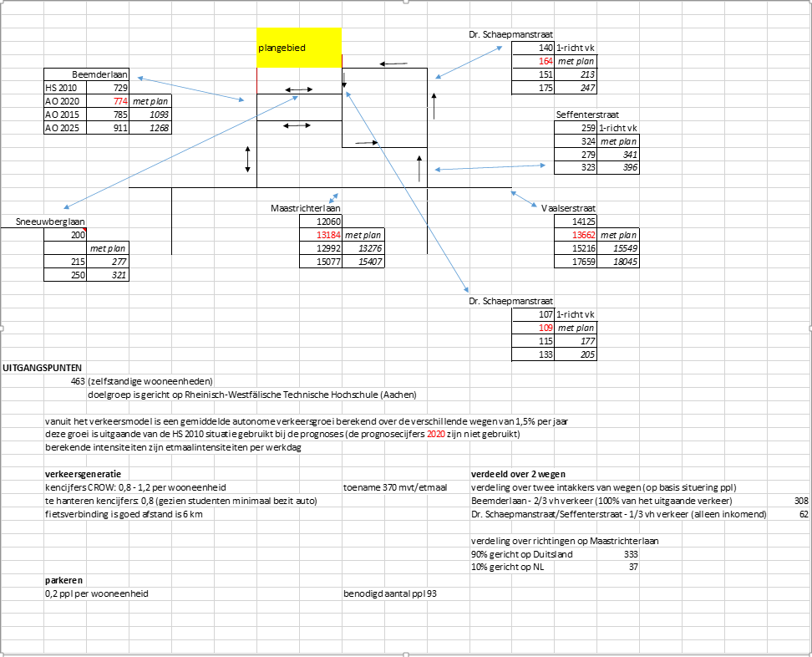This screenshot has height=657, width=812.
Task: Click the yellow plangebied highlighted cell
Action: pyautogui.click(x=299, y=48)
